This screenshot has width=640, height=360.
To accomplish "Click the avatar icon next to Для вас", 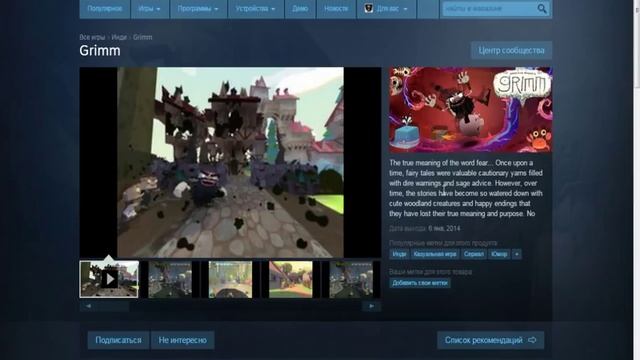I will pos(369,8).
